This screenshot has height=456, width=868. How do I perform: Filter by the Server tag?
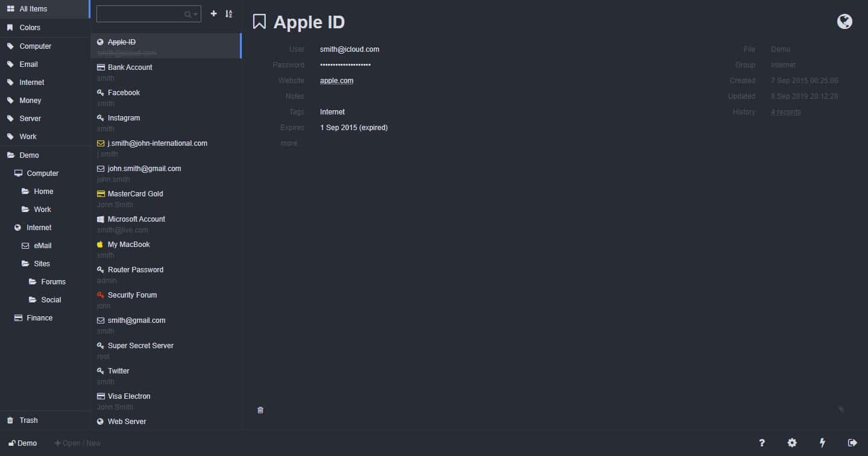[45, 119]
